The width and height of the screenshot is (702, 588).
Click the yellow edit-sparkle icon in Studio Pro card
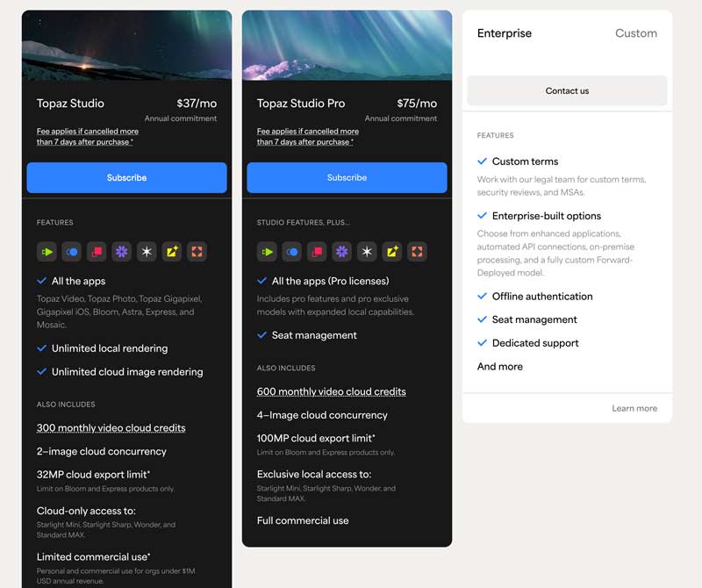(x=392, y=252)
